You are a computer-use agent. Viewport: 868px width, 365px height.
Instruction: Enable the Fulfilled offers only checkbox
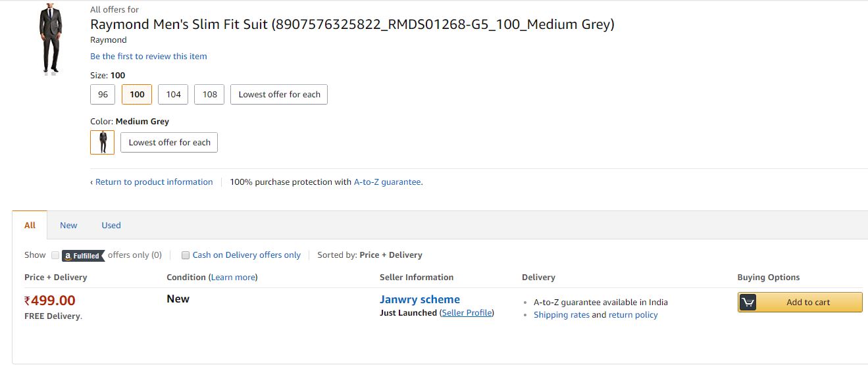tap(55, 255)
